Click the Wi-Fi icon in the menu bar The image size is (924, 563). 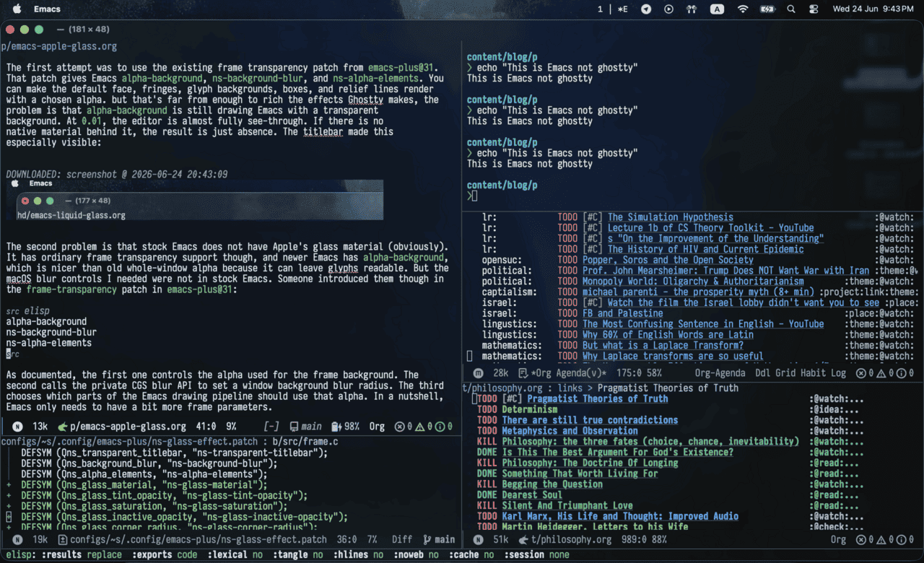click(743, 9)
